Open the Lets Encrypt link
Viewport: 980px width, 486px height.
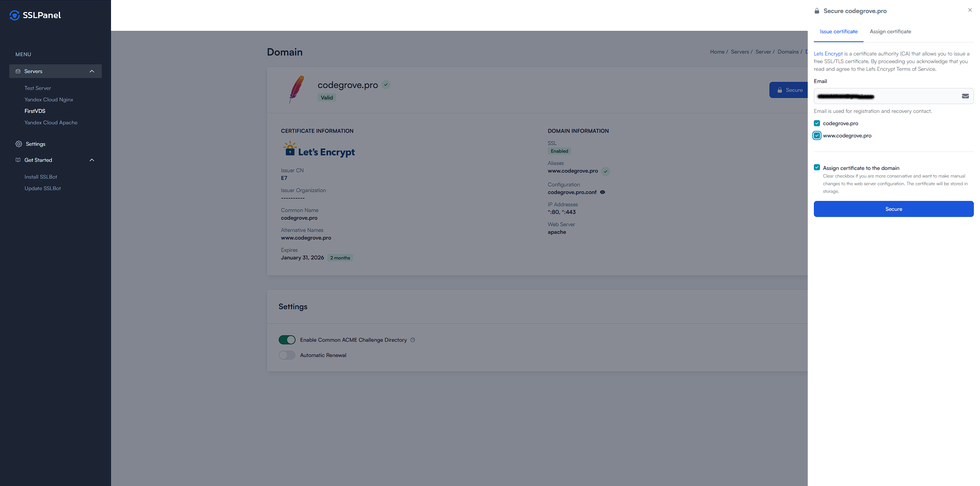[828, 54]
